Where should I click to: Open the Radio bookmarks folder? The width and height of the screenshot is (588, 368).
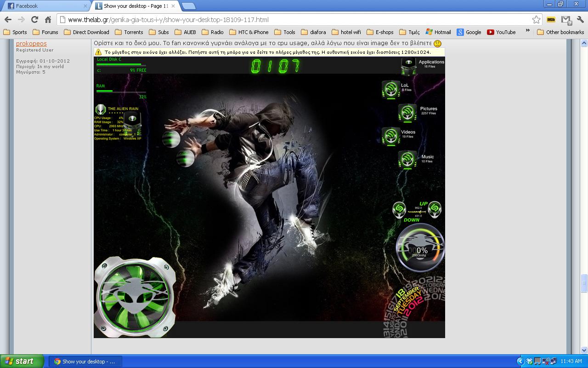[x=213, y=32]
